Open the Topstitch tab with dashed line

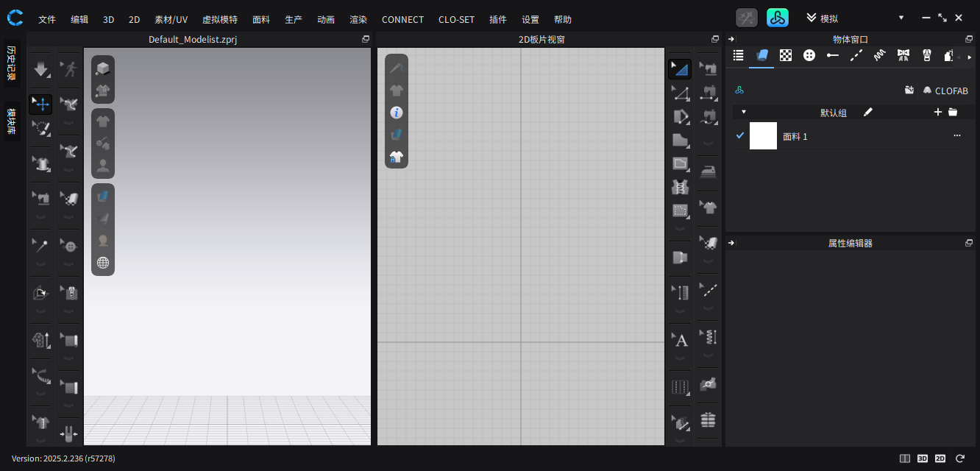856,55
